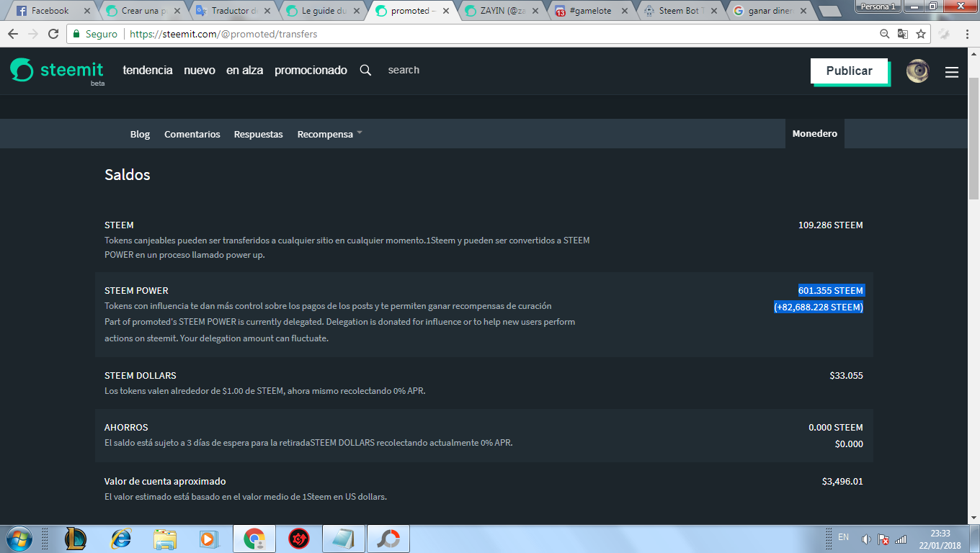Go to the 'nuevo' posts
980x553 pixels.
(200, 70)
